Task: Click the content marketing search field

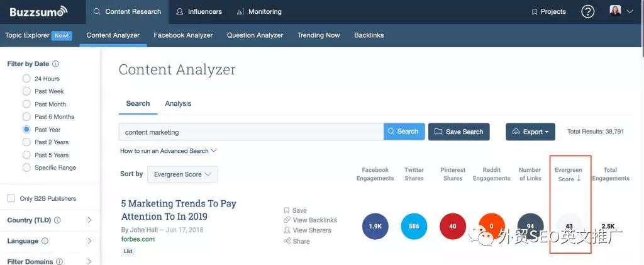Action: [252, 132]
